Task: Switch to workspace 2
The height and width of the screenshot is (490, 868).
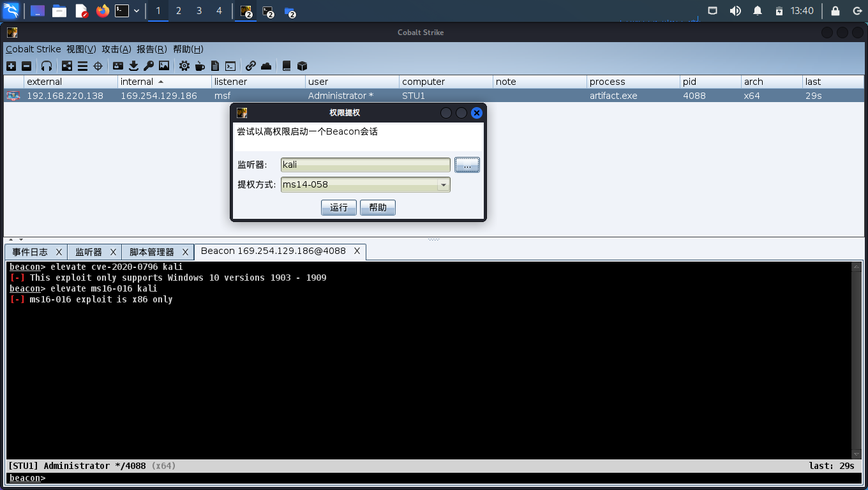Action: coord(179,11)
